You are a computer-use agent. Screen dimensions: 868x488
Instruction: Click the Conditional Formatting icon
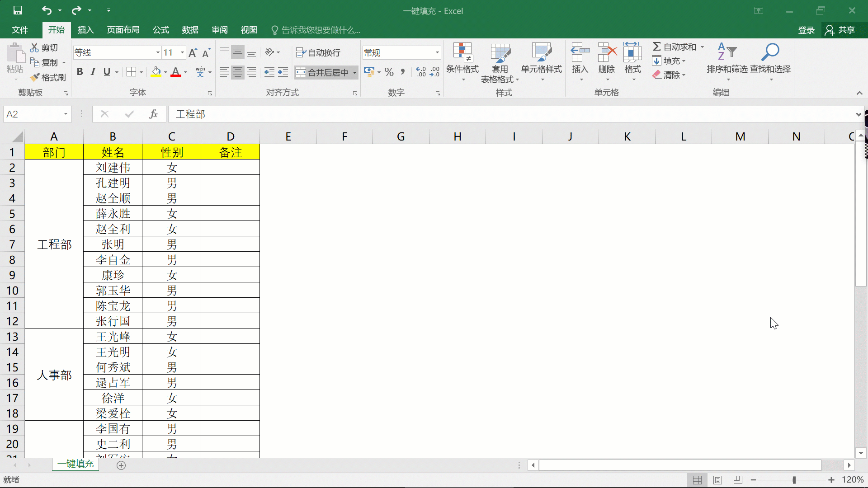[462, 53]
